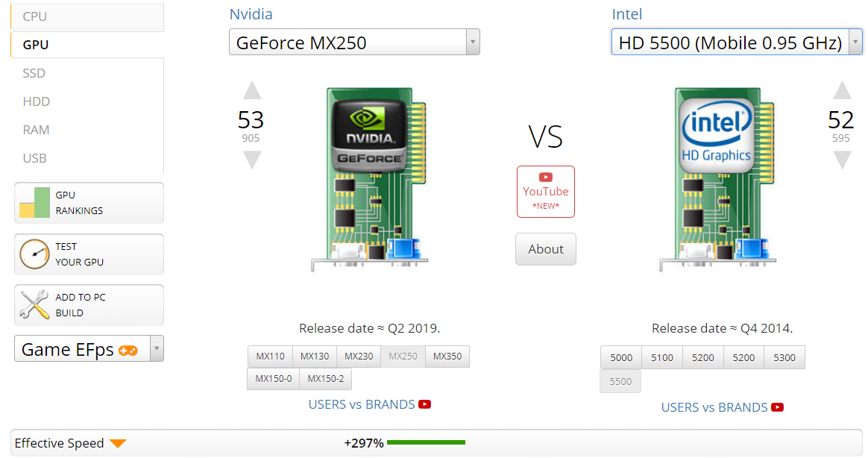Click the gamepad icon beside Game EFps
Viewport: 868px width, 458px height.
pos(128,351)
